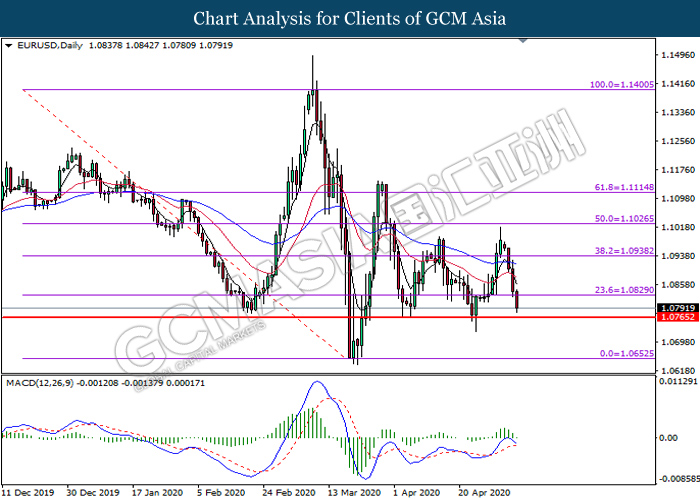Click the 20 Apr 2020 date label
The height and width of the screenshot is (500, 700).
click(x=486, y=492)
